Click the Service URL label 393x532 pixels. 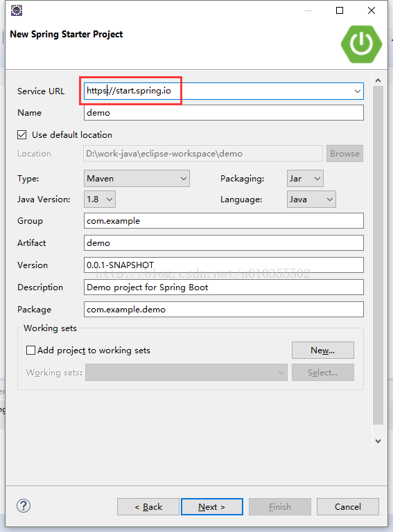point(41,91)
